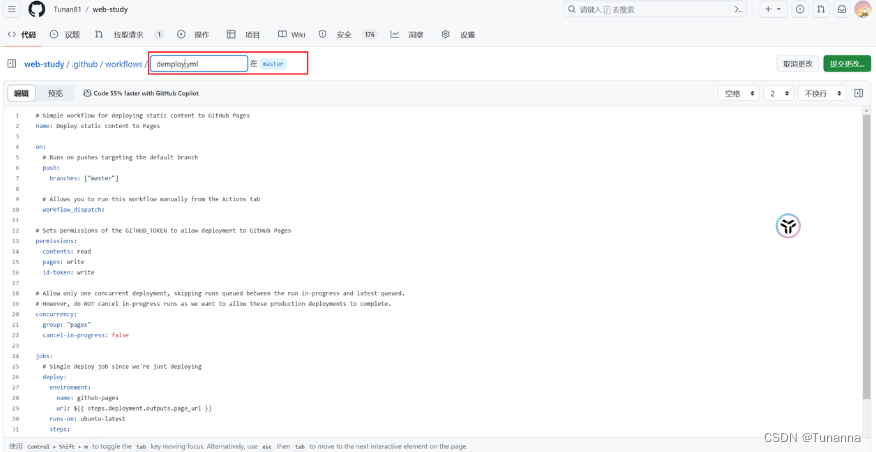Click the cancel-in-progress: false line
Image resolution: width=876 pixels, height=452 pixels.
[86, 335]
